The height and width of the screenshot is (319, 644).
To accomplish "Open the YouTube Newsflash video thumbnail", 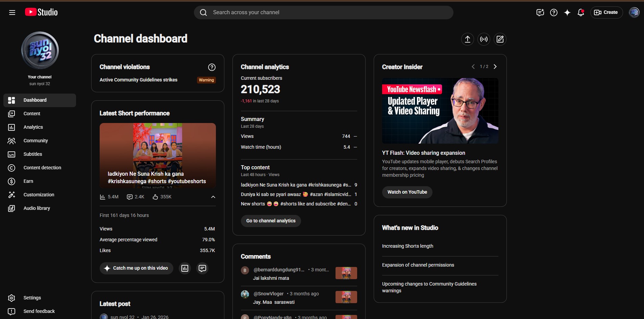I will pos(440,111).
